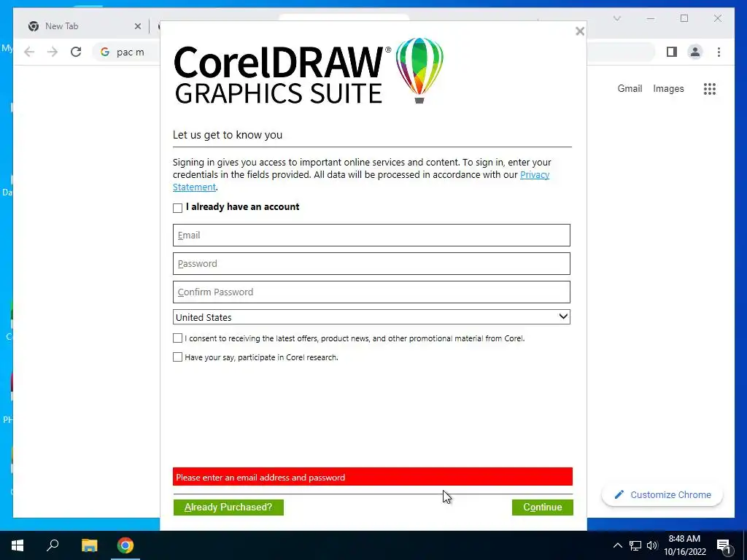Focus the Email input field

pyautogui.click(x=371, y=236)
